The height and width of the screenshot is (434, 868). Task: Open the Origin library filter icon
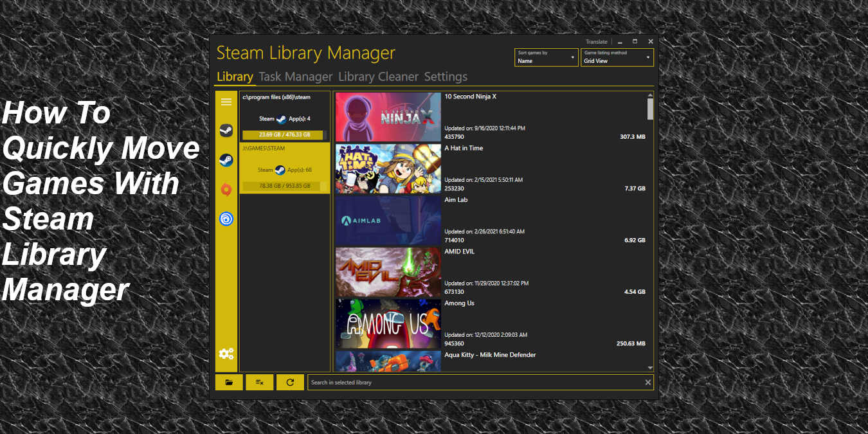(226, 190)
